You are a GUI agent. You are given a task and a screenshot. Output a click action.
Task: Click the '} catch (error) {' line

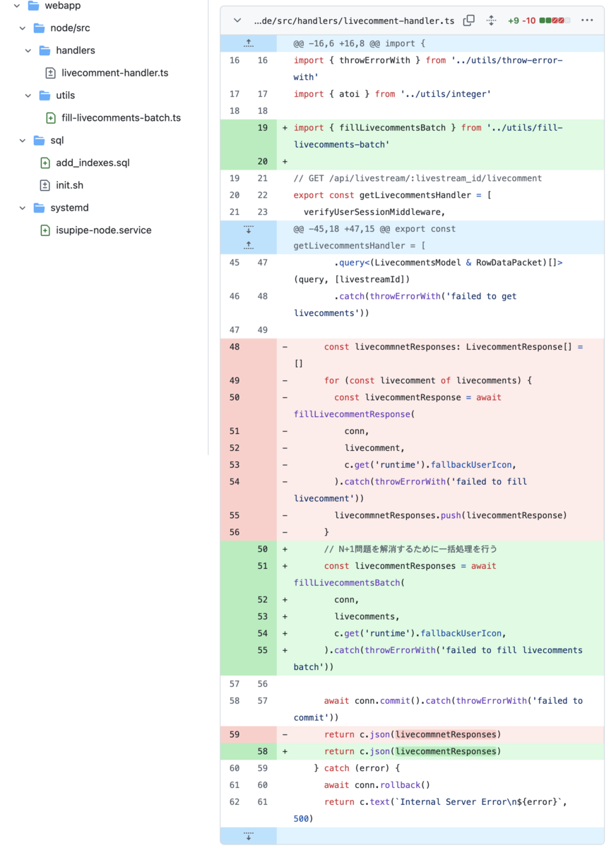357,768
